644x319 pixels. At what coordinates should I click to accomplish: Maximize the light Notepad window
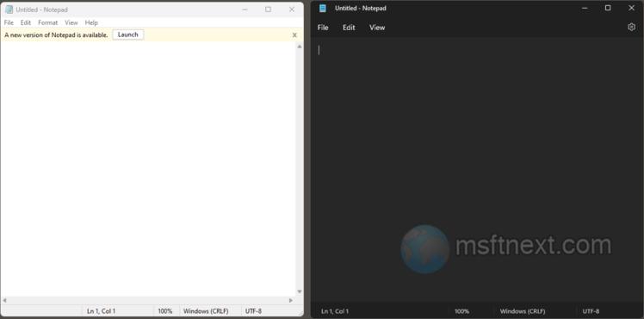(x=269, y=9)
